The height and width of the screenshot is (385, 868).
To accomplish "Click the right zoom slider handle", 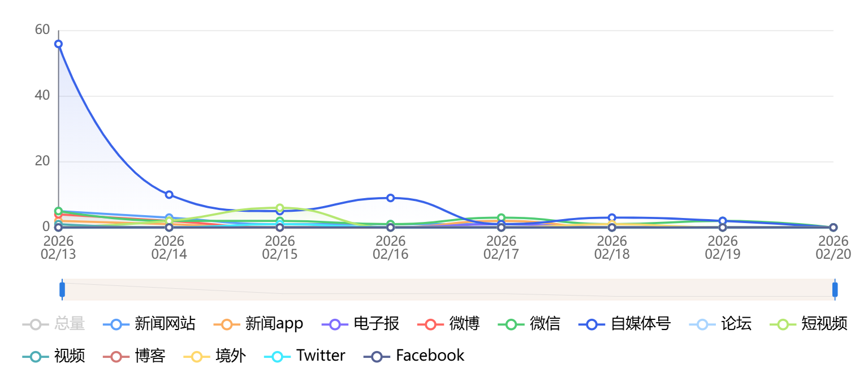I will pyautogui.click(x=835, y=289).
